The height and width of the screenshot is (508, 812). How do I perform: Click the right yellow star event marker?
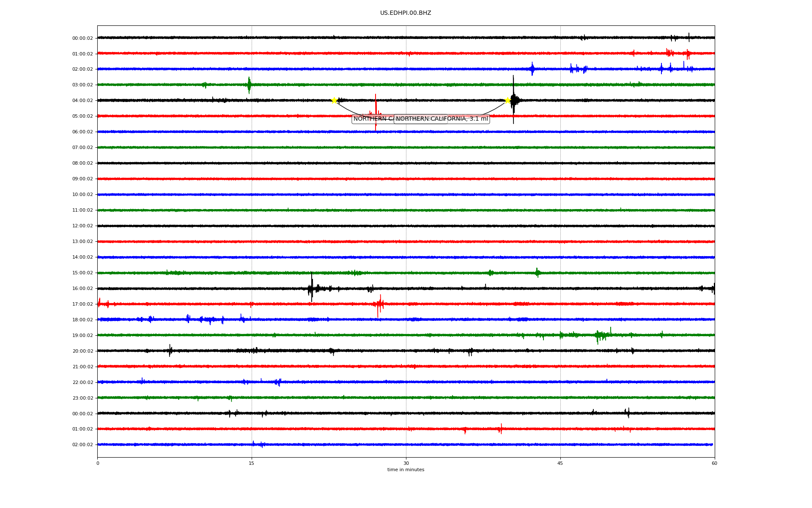pos(507,100)
